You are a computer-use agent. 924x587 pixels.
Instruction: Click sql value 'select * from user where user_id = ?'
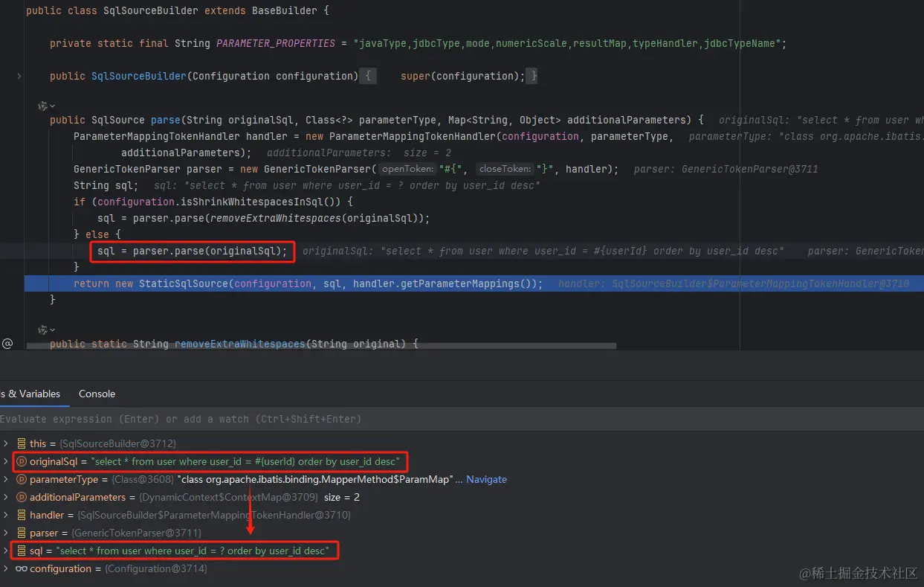point(193,551)
